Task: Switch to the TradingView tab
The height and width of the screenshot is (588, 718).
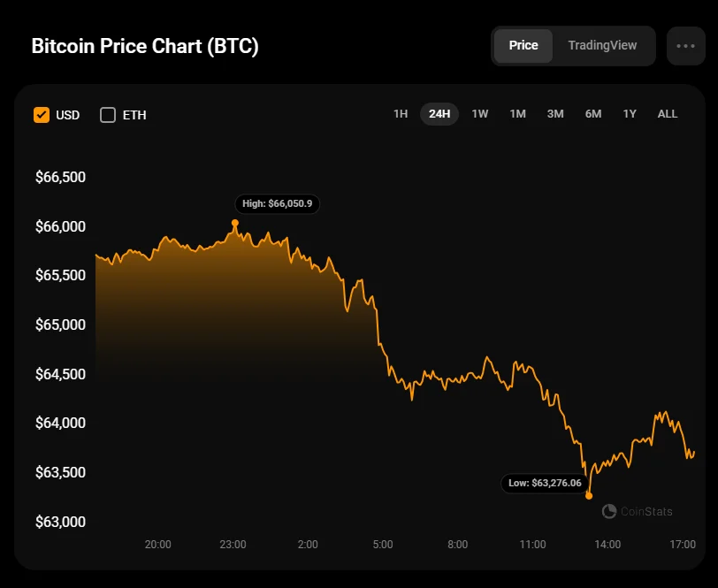Action: pos(602,46)
